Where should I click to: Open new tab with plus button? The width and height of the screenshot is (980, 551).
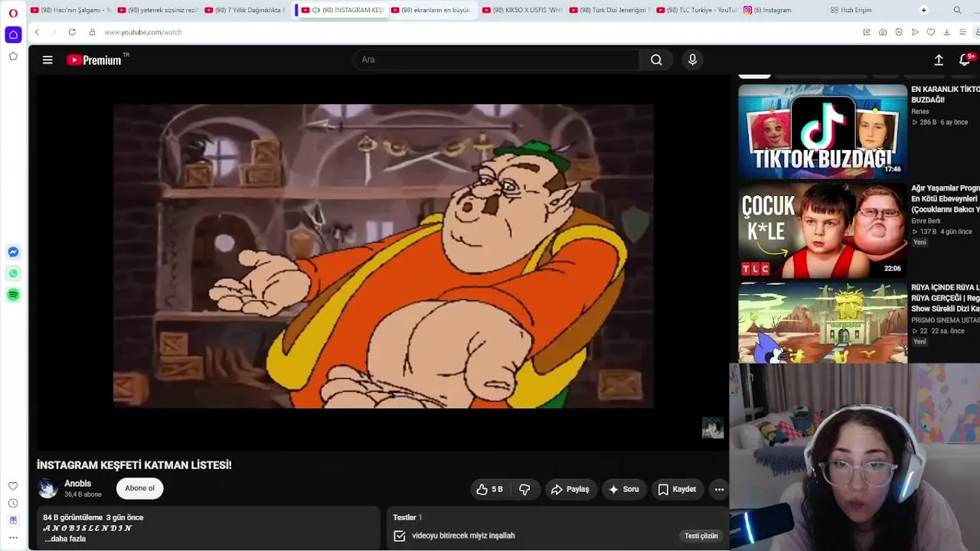tap(923, 10)
